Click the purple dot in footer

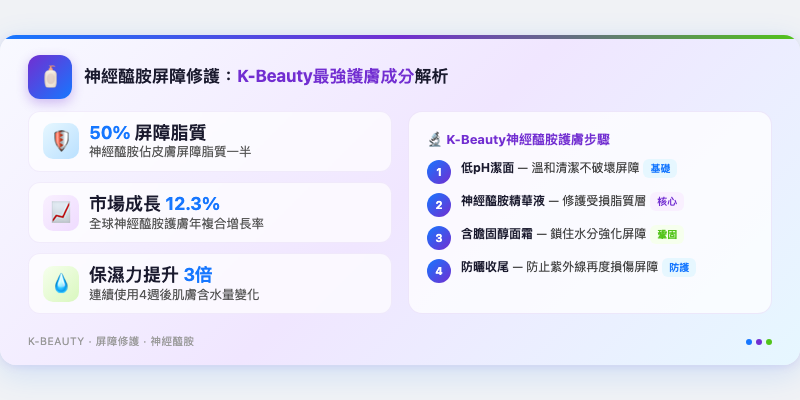tap(759, 342)
